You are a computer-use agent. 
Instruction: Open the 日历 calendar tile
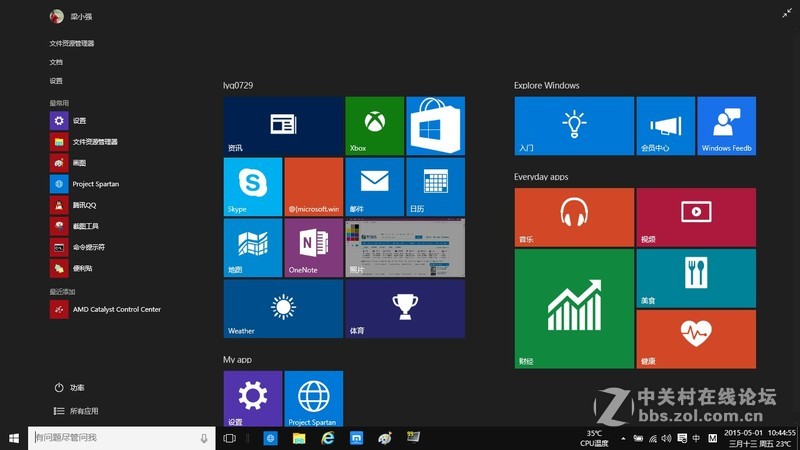tap(435, 187)
